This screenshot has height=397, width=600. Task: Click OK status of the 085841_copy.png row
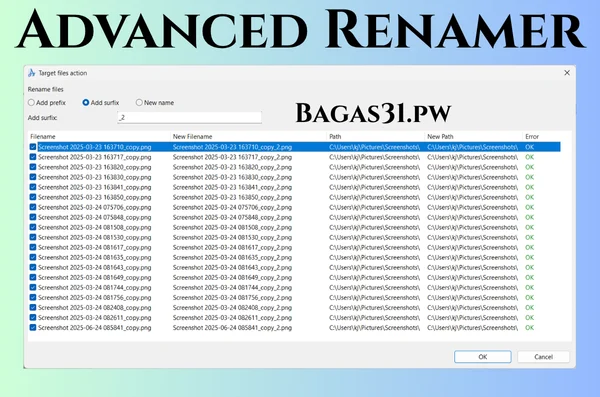(529, 328)
